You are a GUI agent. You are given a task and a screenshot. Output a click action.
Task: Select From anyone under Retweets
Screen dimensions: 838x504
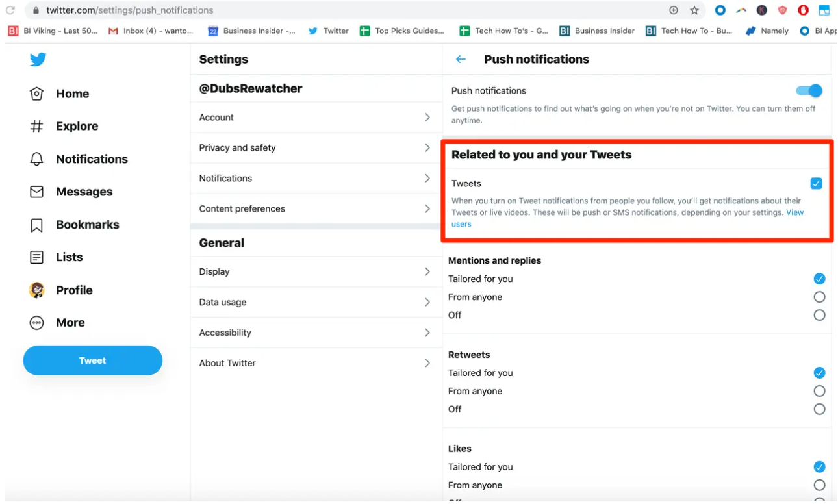(x=819, y=391)
